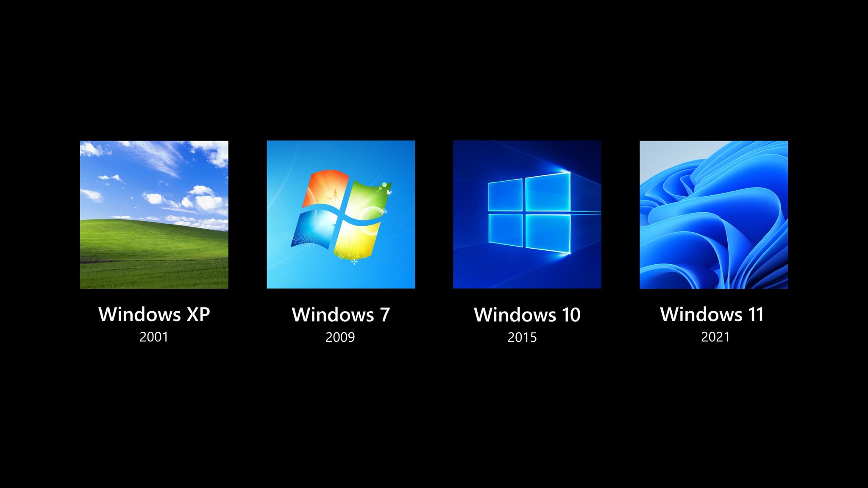Click the "Windows 11" label
Viewport: 868px width, 488px height.
(x=712, y=314)
